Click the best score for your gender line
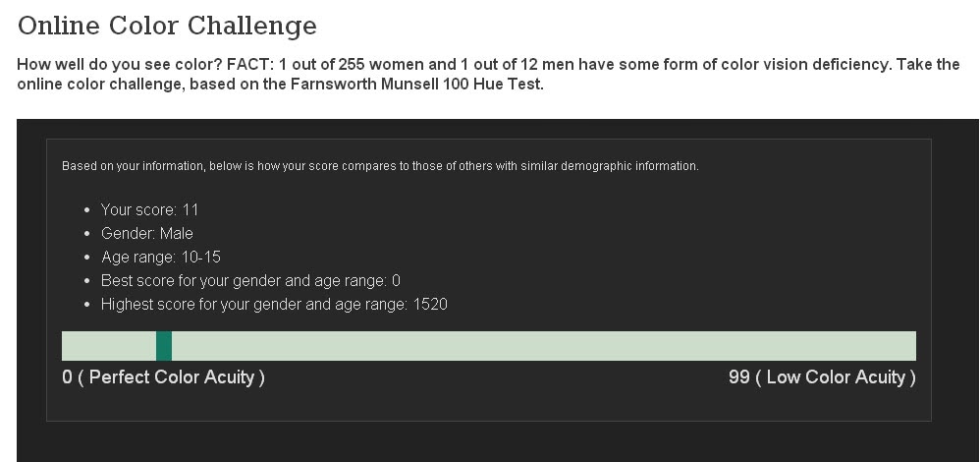This screenshot has height=462, width=980. [250, 280]
